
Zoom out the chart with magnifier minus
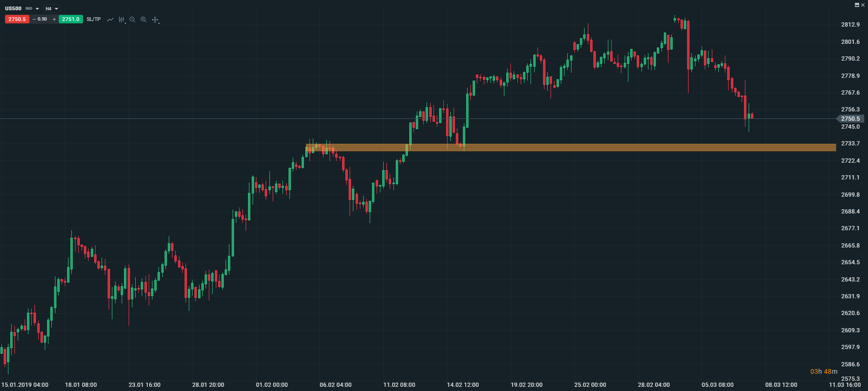(x=132, y=20)
